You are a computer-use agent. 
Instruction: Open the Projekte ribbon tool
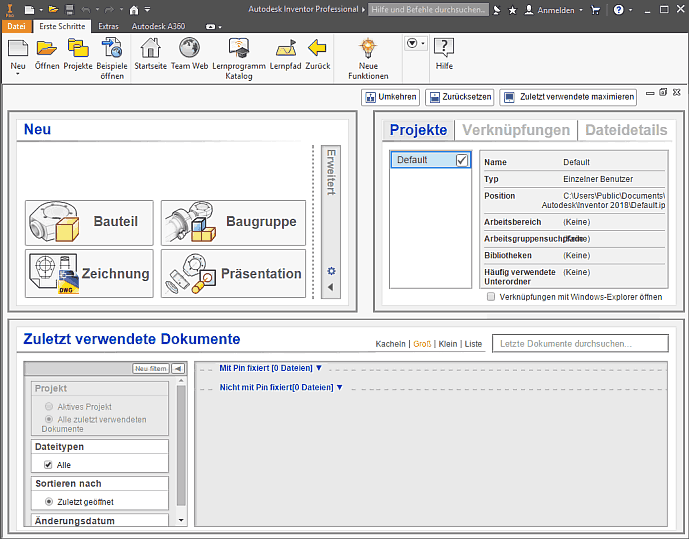click(78, 48)
